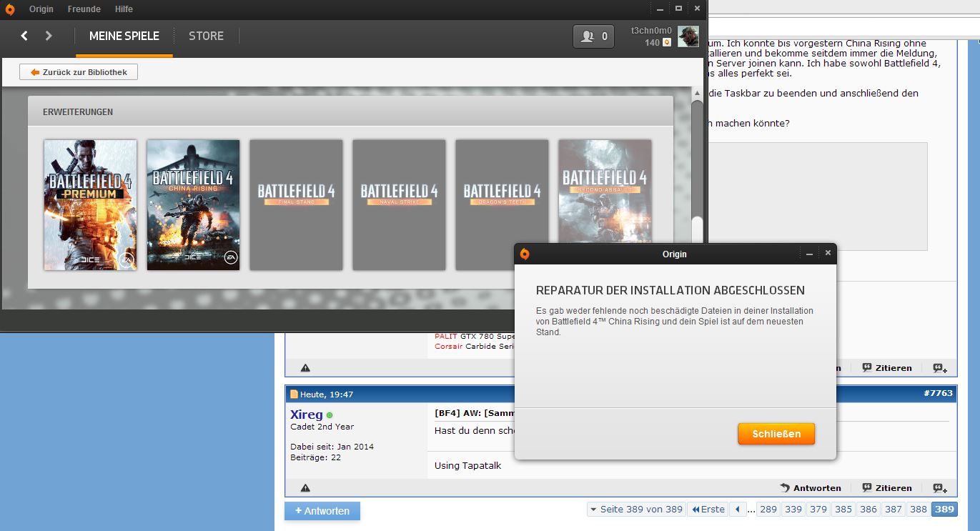The width and height of the screenshot is (980, 531).
Task: Open the Freunde menu
Action: (84, 9)
